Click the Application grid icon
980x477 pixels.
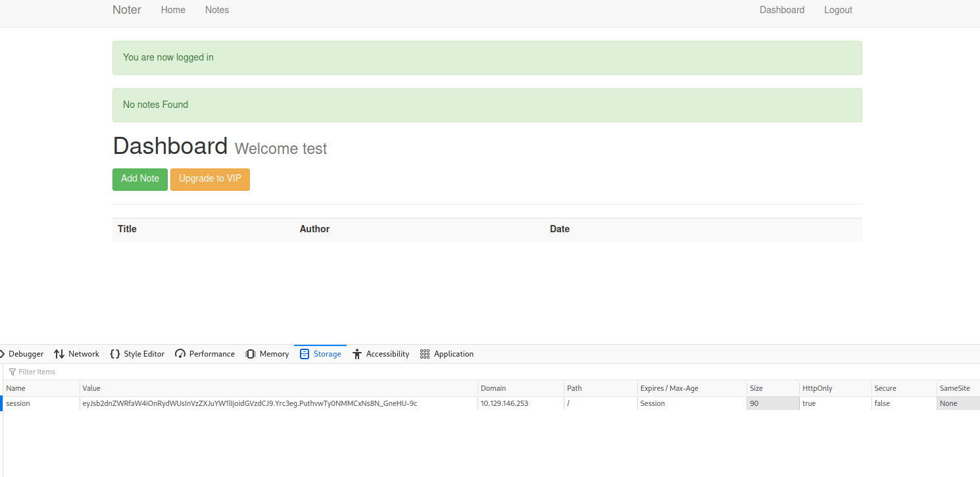coord(425,354)
